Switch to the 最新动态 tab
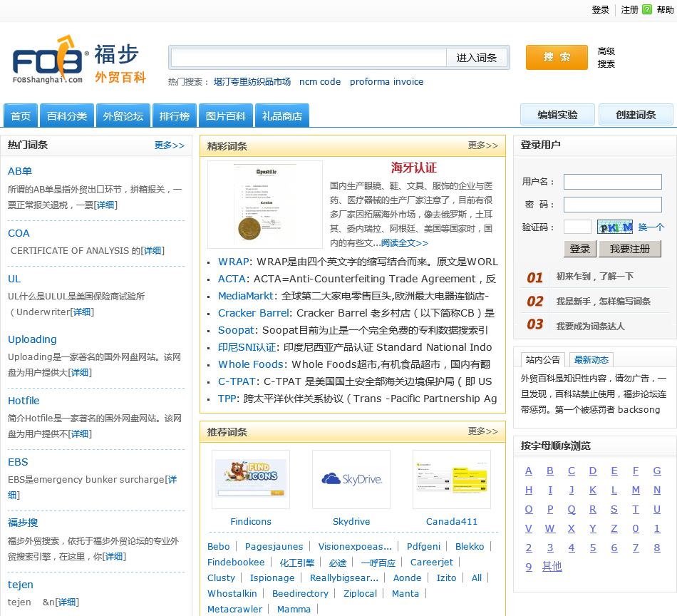677x616 pixels. click(591, 359)
